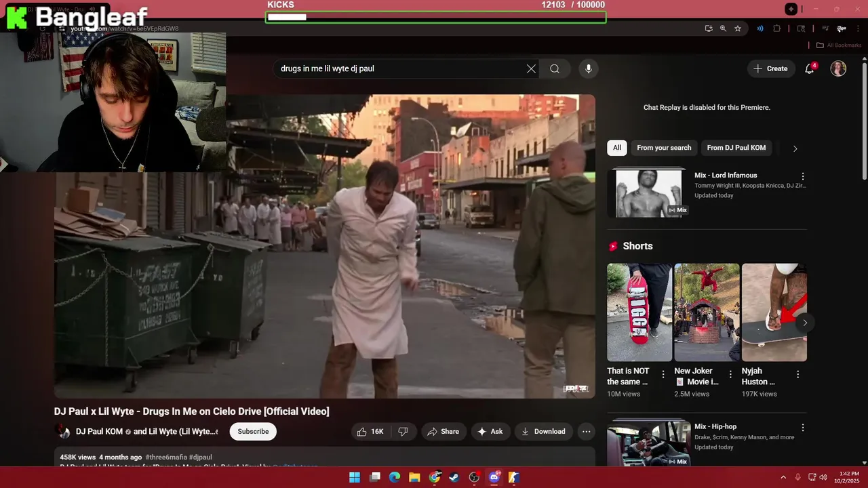This screenshot has height=488, width=868.
Task: Open menu for 'That is NOT the same' short
Action: (x=663, y=374)
